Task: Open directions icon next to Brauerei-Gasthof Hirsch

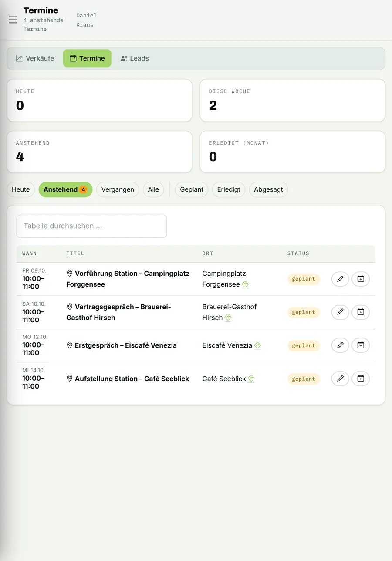Action: tap(228, 318)
